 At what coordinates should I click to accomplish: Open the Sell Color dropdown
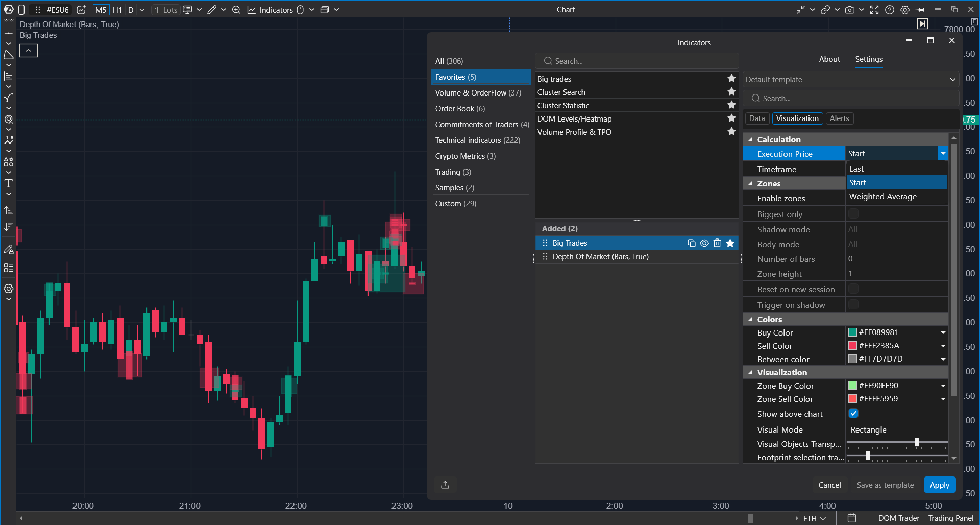943,346
